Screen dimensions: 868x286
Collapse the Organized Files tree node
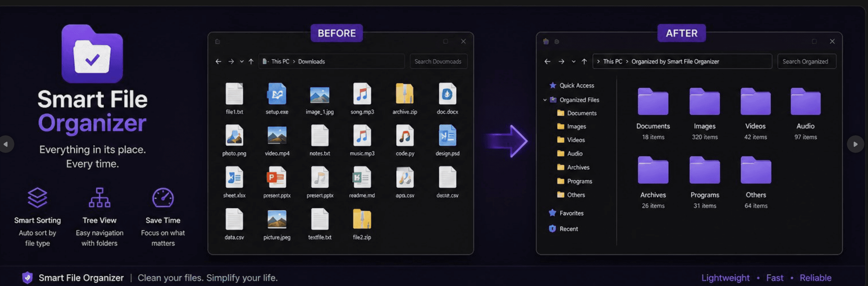[x=545, y=100]
